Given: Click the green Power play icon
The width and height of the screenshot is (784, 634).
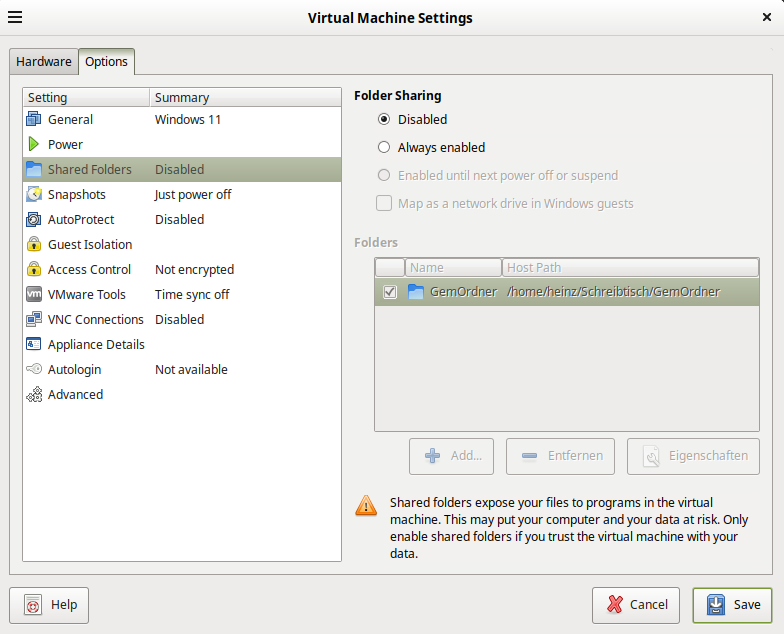Looking at the screenshot, I should [x=34, y=144].
